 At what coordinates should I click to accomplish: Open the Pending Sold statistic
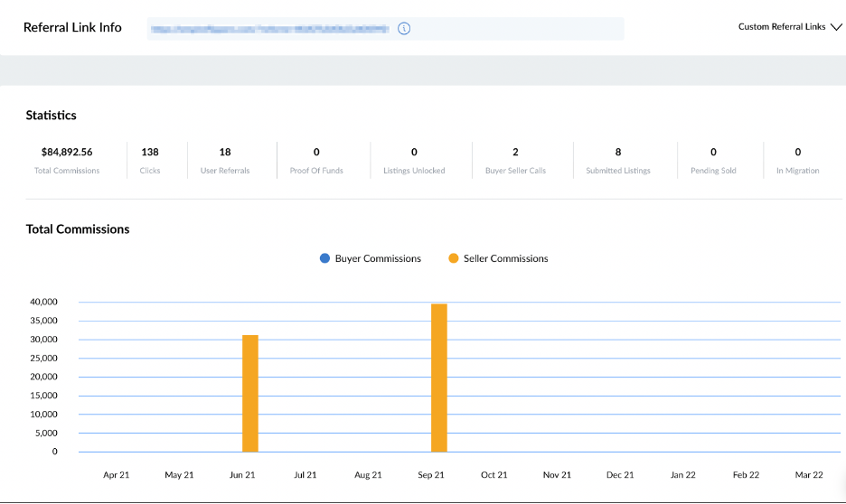point(714,160)
